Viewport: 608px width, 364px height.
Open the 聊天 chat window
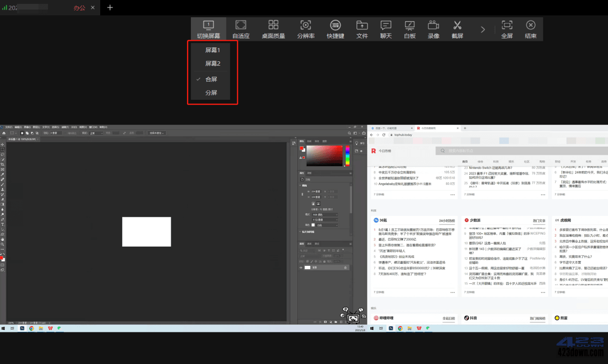(386, 29)
